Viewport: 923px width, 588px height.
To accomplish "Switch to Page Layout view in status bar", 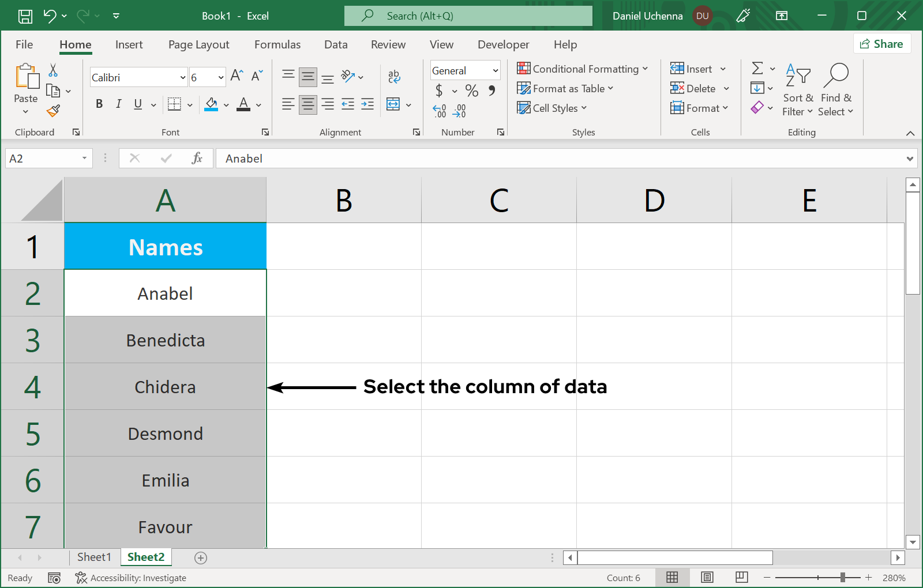I will (707, 578).
